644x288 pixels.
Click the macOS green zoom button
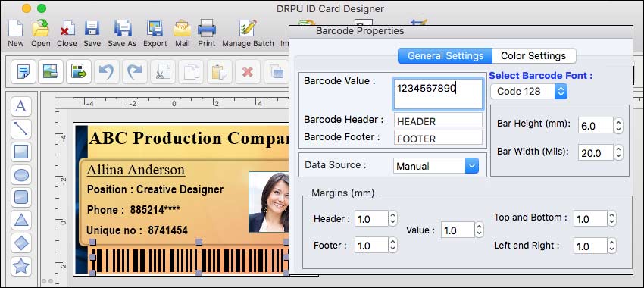(42, 8)
